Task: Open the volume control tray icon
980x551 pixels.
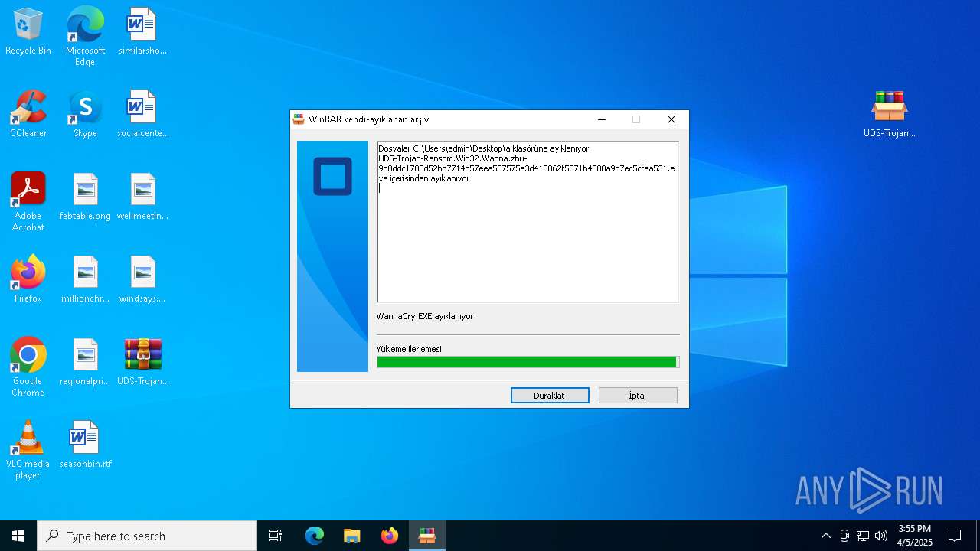Action: [881, 536]
